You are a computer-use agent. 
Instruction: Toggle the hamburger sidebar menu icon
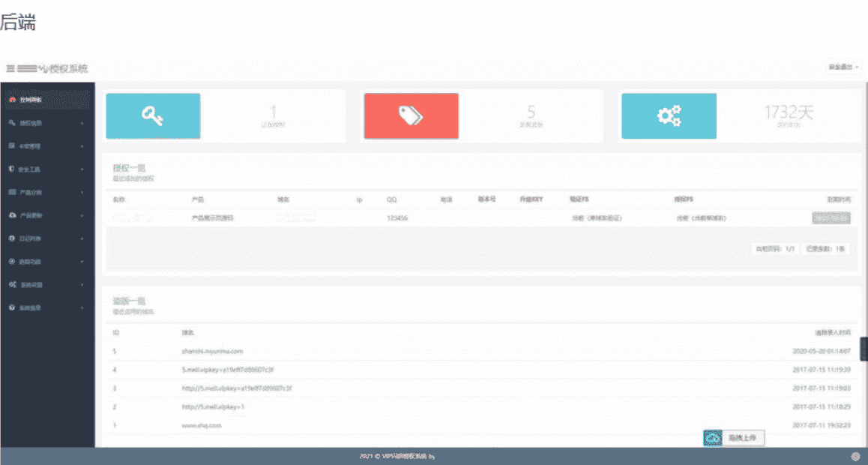pos(10,69)
